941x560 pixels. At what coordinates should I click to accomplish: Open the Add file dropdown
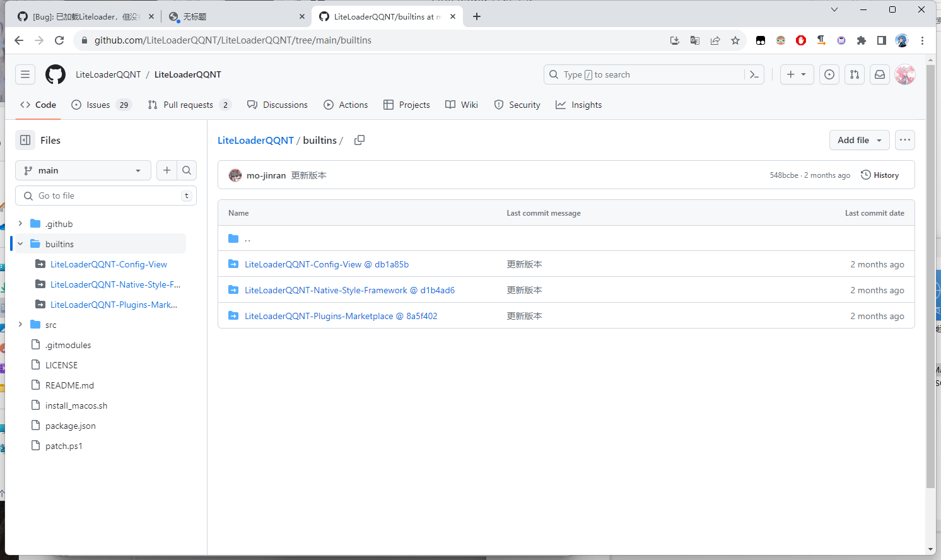pyautogui.click(x=860, y=140)
